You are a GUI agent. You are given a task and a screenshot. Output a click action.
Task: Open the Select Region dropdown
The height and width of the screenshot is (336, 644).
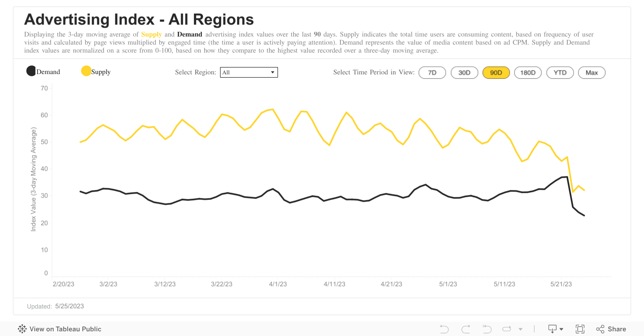tap(249, 72)
